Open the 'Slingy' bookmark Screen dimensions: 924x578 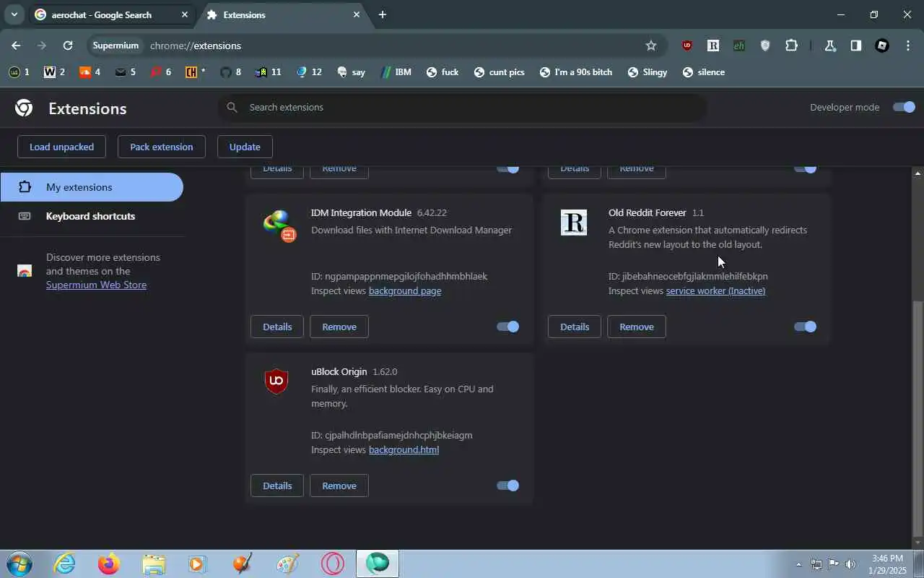coord(647,72)
